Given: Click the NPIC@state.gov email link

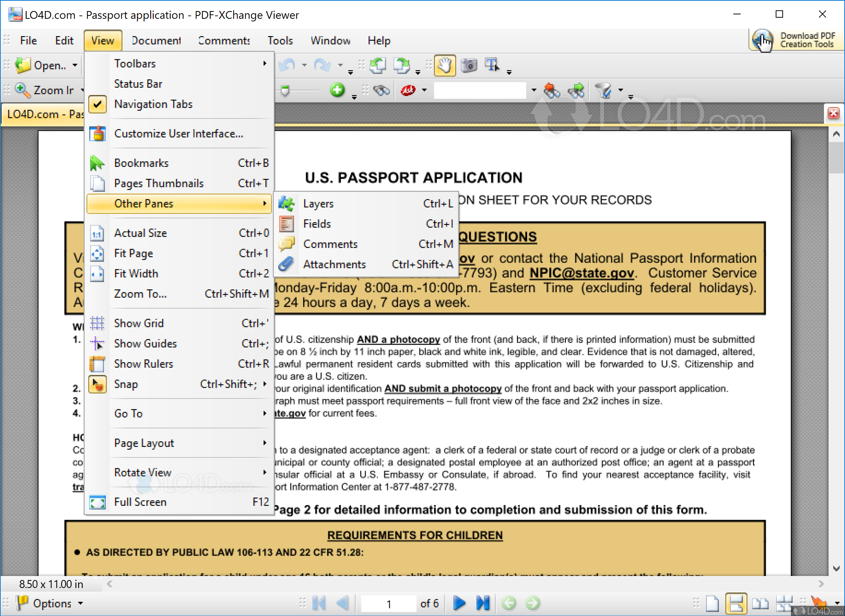Looking at the screenshot, I should pos(582,273).
